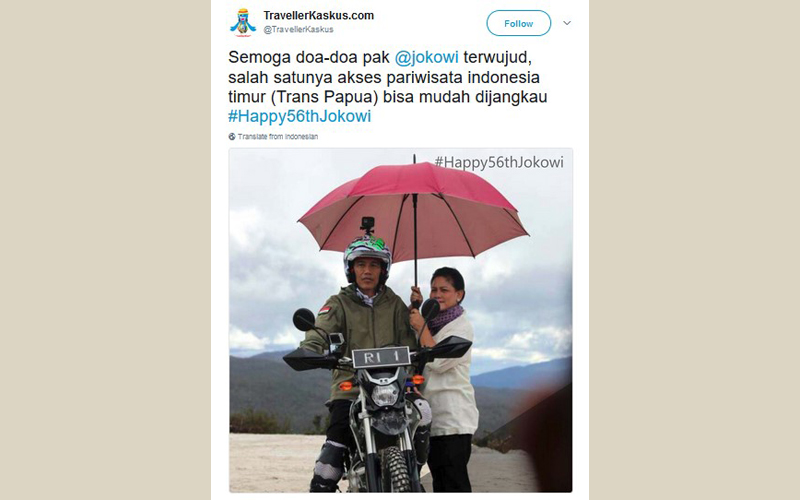Click the globe icon beside Translate
800x500 pixels.
[232, 137]
